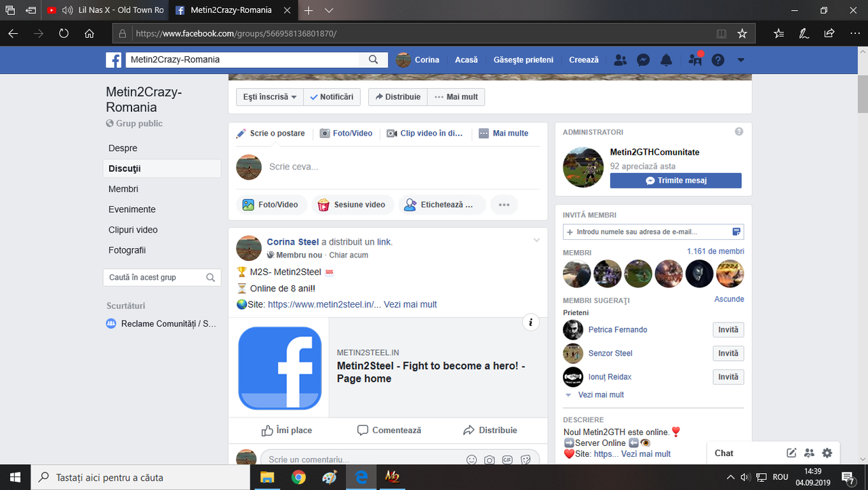
Task: Click the add notes pen icon
Action: pyautogui.click(x=804, y=33)
